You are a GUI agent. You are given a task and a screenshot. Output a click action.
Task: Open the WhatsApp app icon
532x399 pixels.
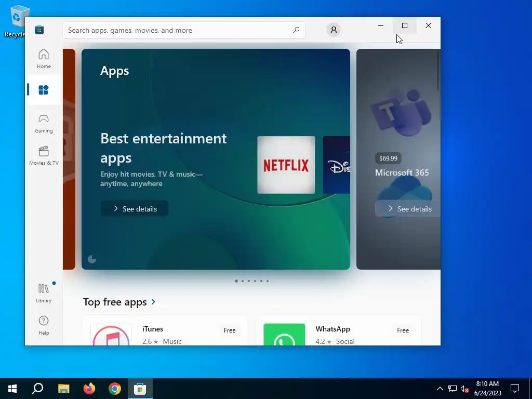coord(284,335)
